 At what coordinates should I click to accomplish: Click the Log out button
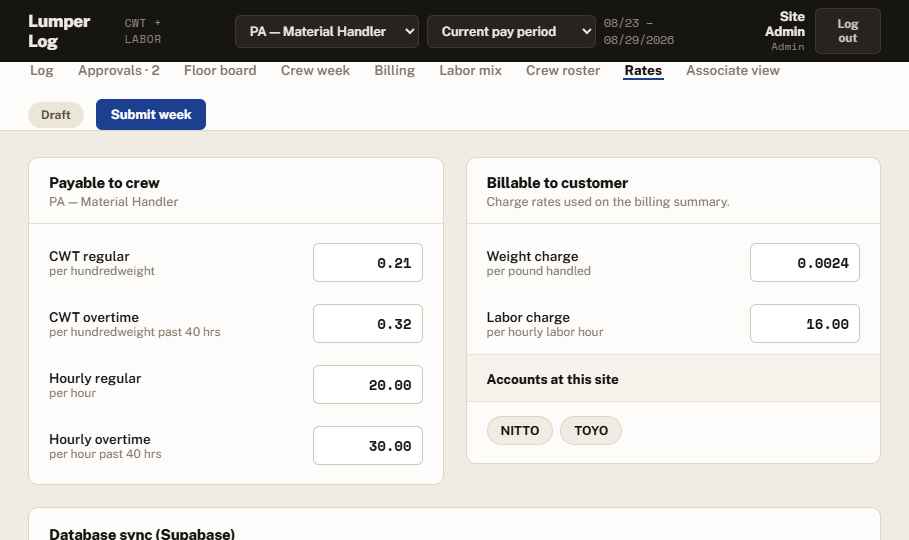pos(848,31)
